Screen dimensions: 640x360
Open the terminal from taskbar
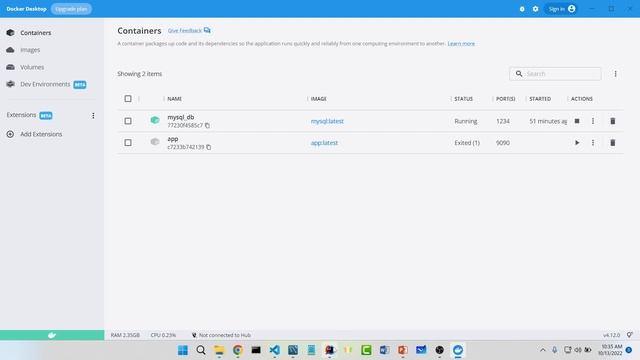[x=256, y=350]
